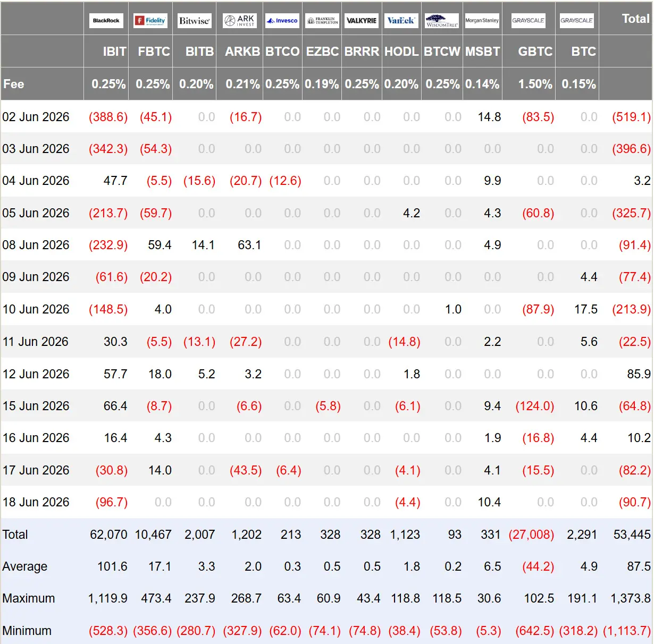The width and height of the screenshot is (654, 644).
Task: Click the 15 Jun 2026 date row
Action: 326,406
